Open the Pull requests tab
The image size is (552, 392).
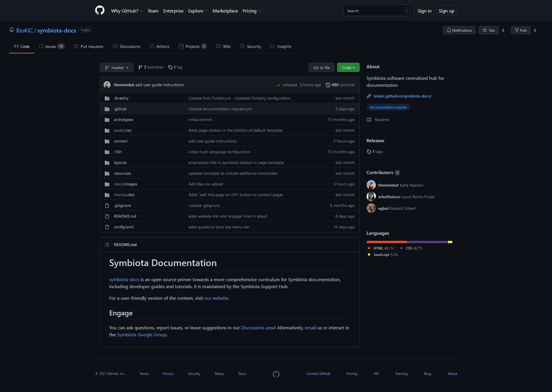(88, 46)
